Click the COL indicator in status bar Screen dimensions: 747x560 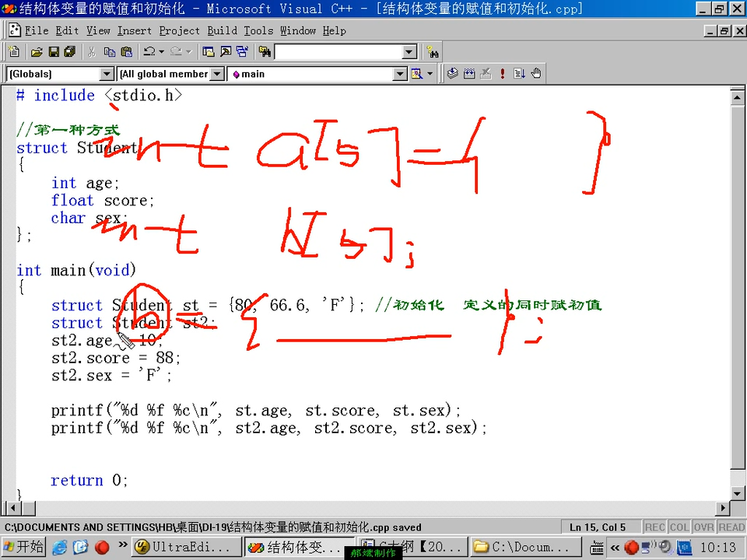point(679,527)
